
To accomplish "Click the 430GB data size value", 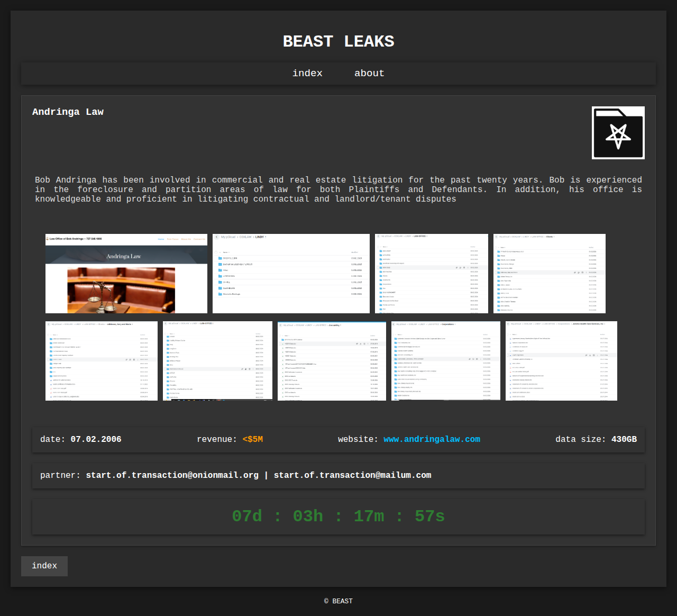I will 624,439.
